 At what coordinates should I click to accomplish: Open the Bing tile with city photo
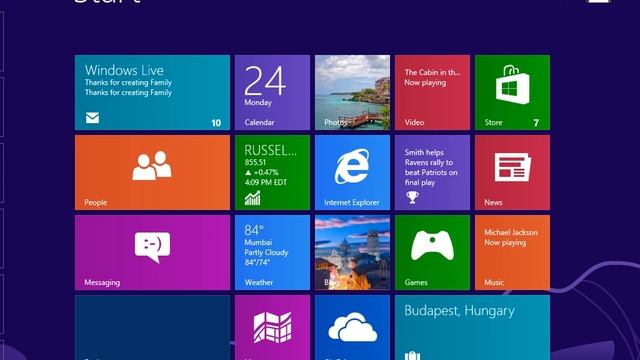click(352, 253)
